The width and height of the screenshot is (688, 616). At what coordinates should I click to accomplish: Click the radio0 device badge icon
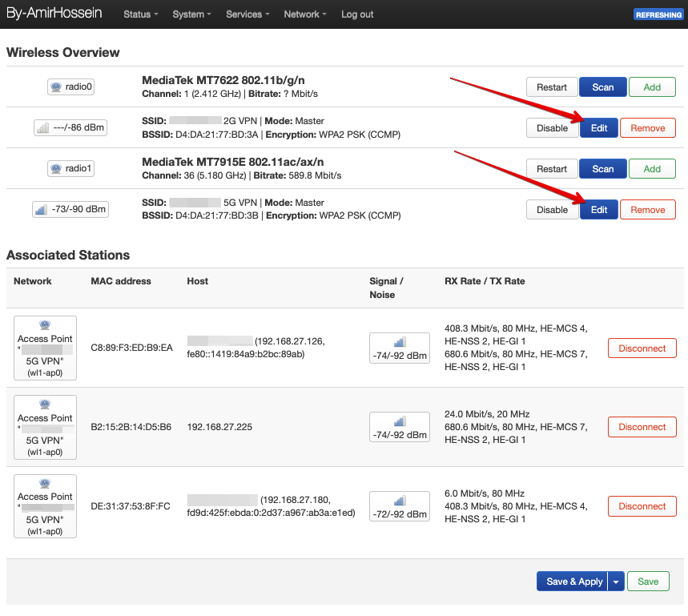pos(70,87)
